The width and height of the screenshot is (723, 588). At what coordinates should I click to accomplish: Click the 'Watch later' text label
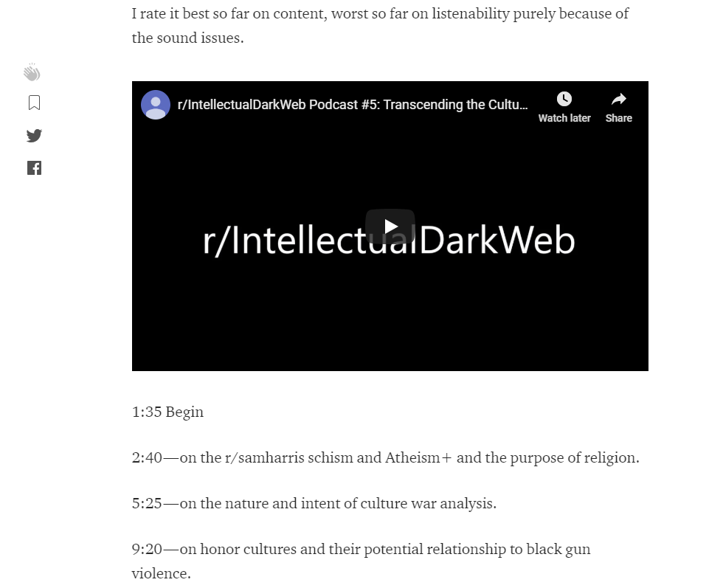click(x=564, y=118)
